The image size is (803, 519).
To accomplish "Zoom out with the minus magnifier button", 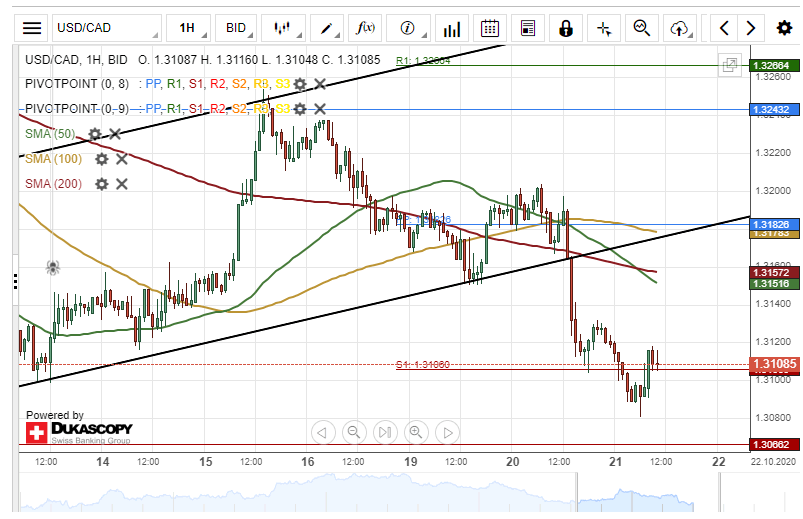I will (x=354, y=432).
